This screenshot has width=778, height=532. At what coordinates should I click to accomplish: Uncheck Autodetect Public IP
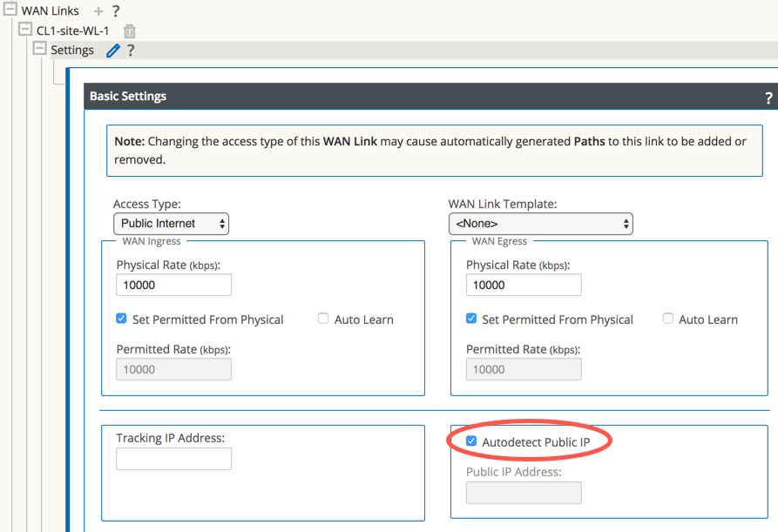tap(471, 441)
